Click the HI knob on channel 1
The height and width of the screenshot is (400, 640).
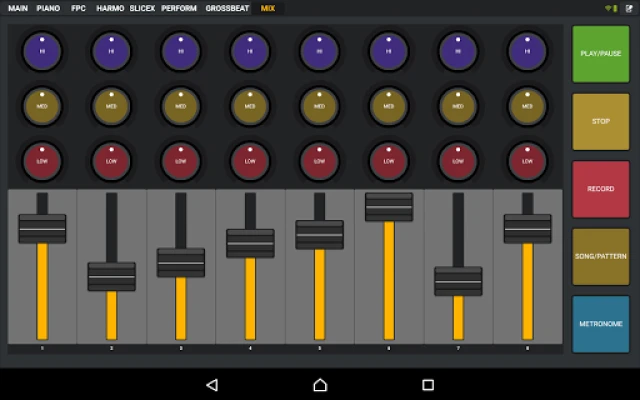(x=42, y=49)
